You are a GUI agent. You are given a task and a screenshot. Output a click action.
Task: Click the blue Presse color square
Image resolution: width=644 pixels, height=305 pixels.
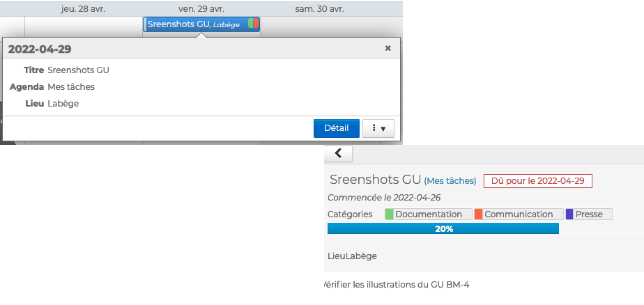569,214
